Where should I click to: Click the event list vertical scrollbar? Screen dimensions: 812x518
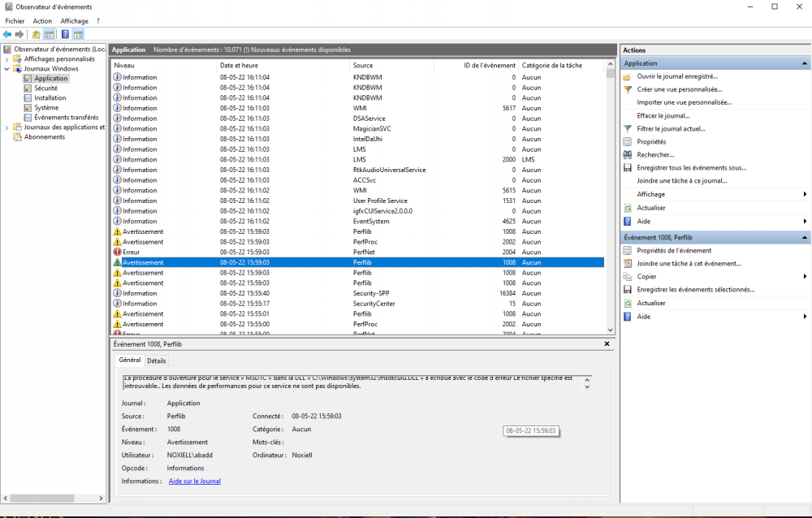pyautogui.click(x=611, y=203)
